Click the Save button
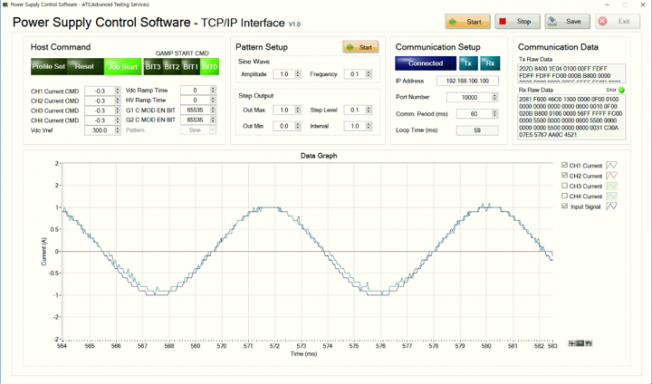652x384 pixels. [x=568, y=22]
